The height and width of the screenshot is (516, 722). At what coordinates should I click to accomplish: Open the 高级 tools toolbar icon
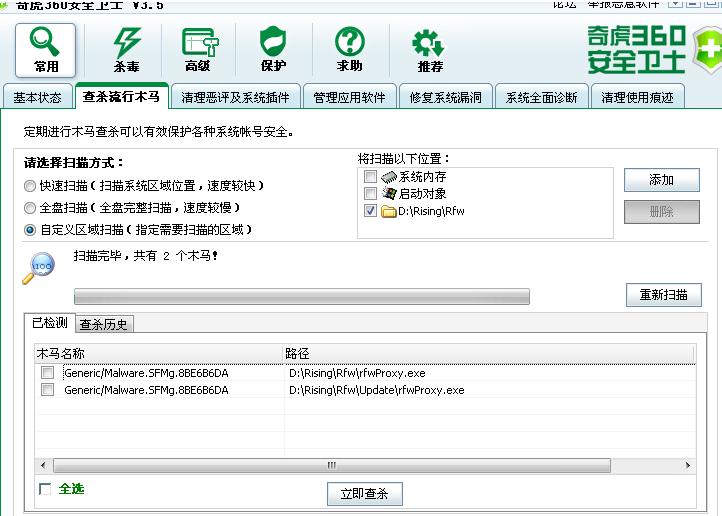pyautogui.click(x=198, y=50)
